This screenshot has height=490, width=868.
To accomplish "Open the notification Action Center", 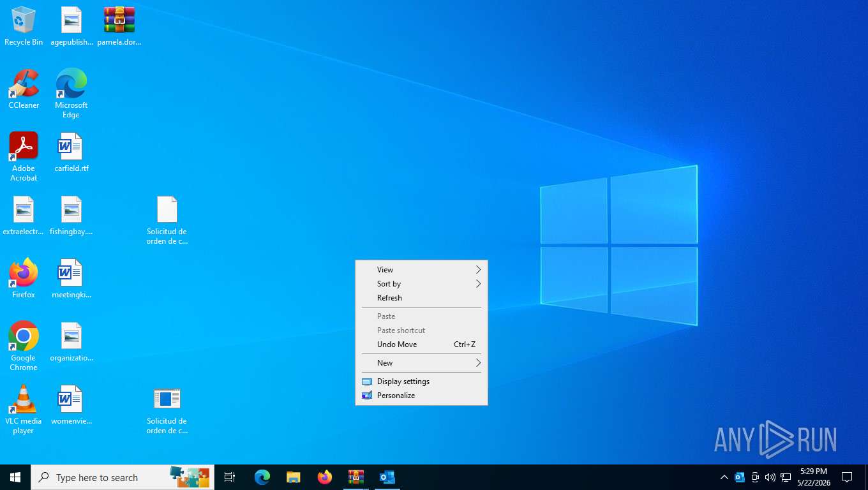I will (847, 477).
